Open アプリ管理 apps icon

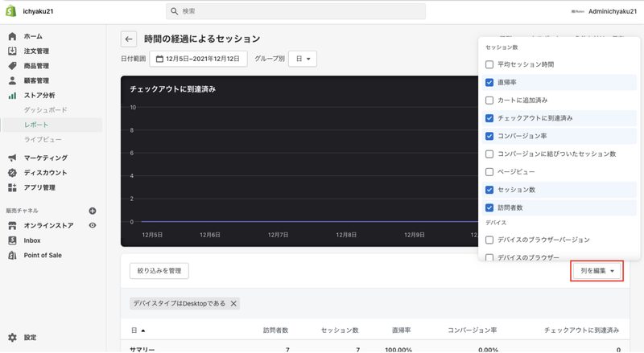click(12, 187)
